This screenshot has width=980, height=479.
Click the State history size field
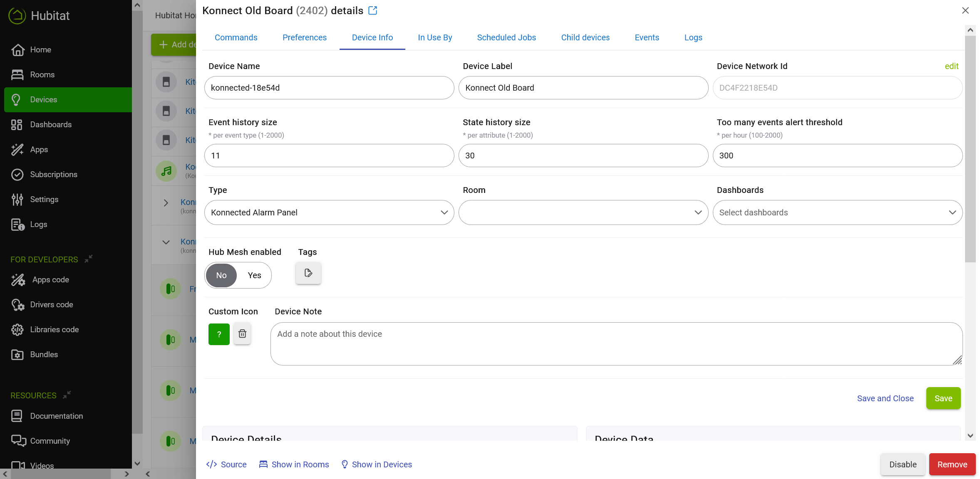583,156
